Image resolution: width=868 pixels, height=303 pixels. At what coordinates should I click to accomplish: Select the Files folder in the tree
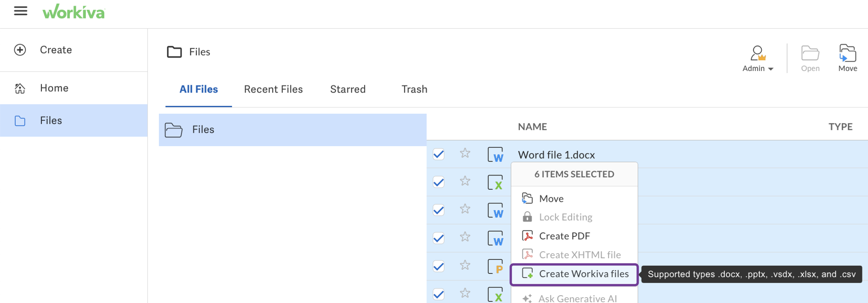[x=203, y=130]
